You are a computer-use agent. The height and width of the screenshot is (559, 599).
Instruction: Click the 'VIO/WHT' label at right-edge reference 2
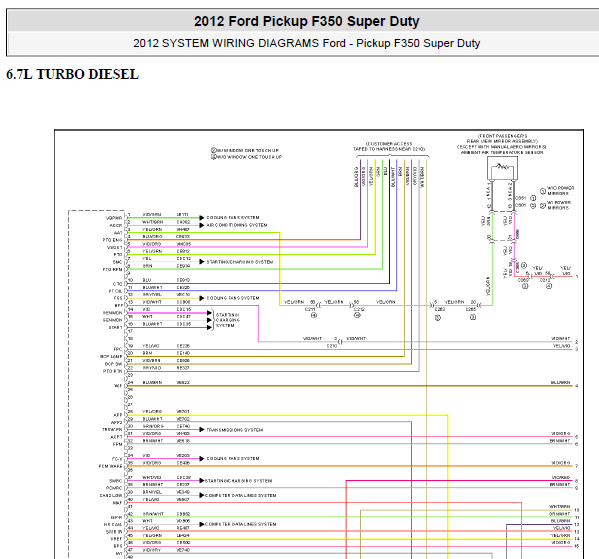tap(560, 339)
